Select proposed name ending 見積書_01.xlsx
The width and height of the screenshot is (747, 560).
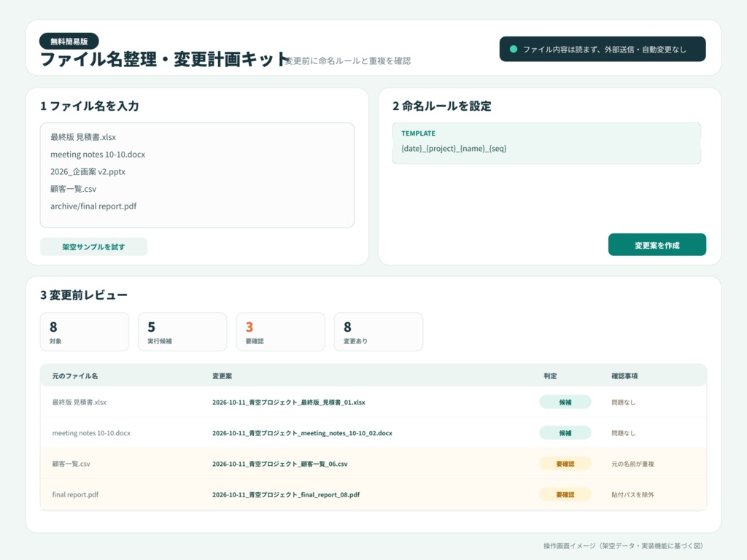coord(289,402)
